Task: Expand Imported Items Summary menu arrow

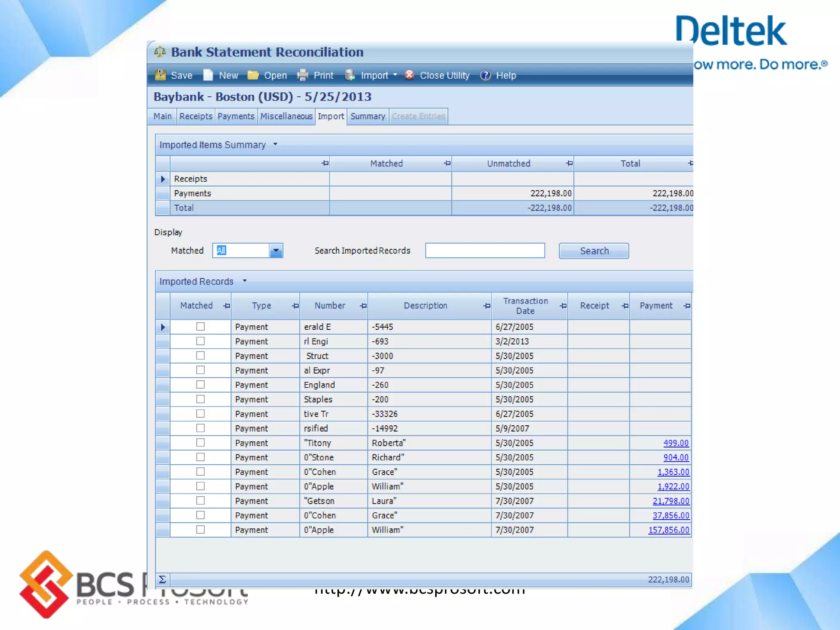Action: [276, 144]
